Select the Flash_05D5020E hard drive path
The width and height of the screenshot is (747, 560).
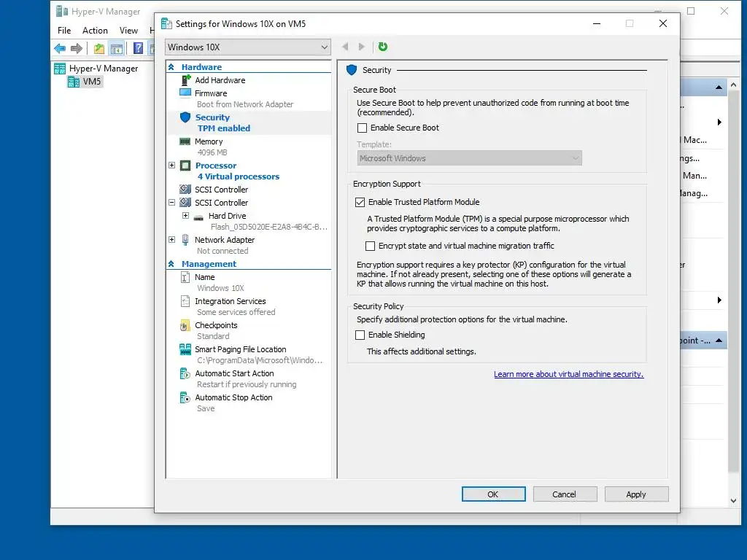coord(268,227)
